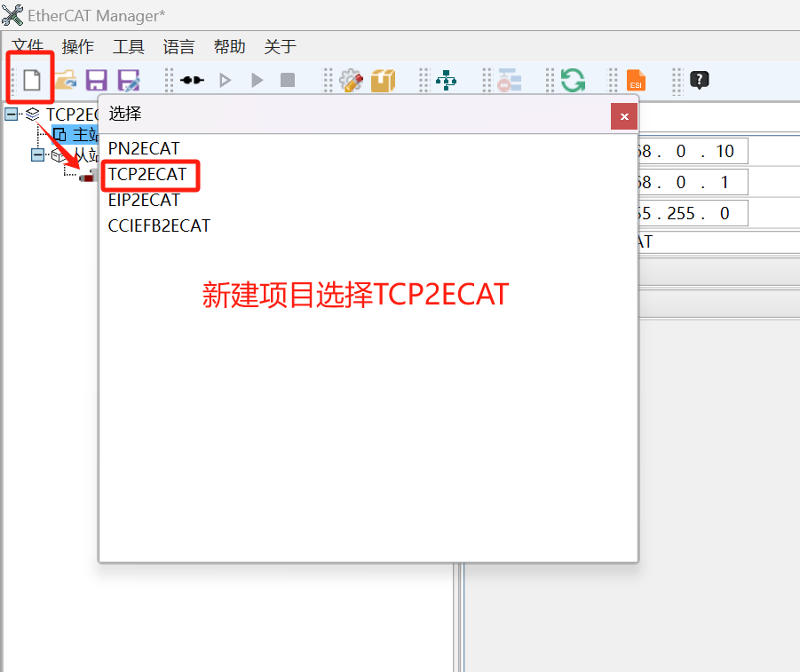Create a new project from the toolbar

coord(32,80)
